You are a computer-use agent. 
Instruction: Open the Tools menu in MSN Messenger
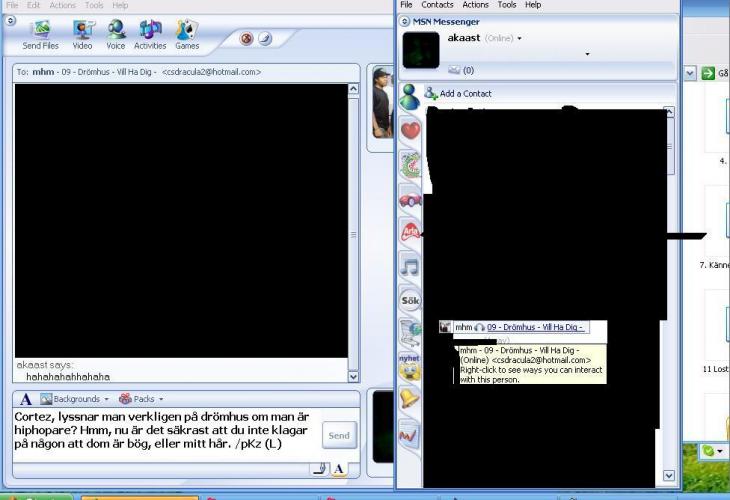pos(507,5)
